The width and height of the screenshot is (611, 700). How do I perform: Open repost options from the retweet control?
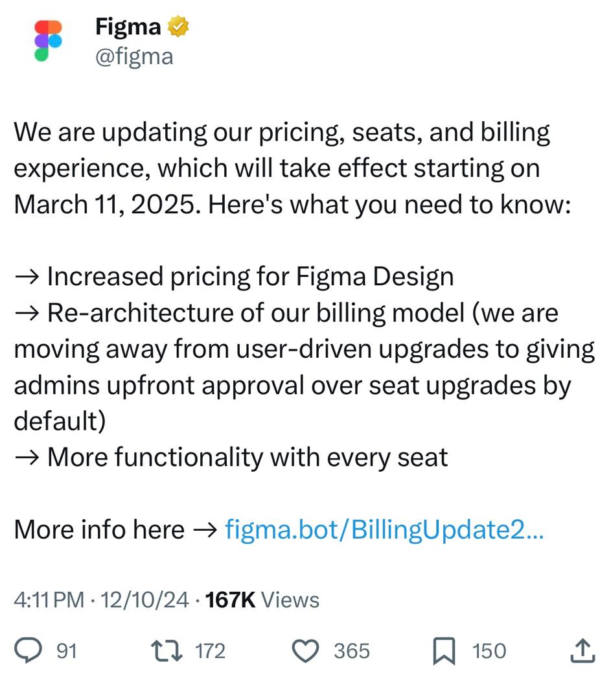tap(167, 651)
